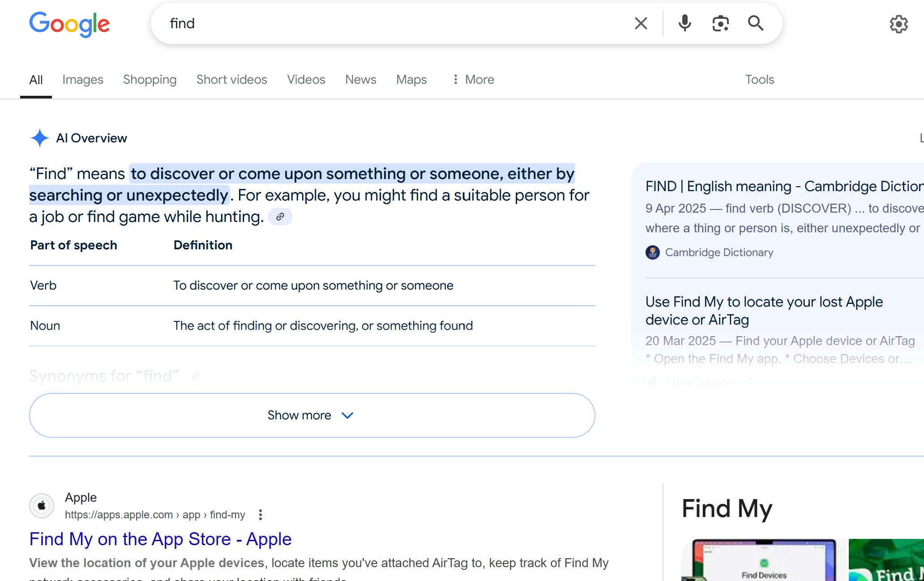The width and height of the screenshot is (924, 581).
Task: Click the Apple site name above the result
Action: (81, 497)
